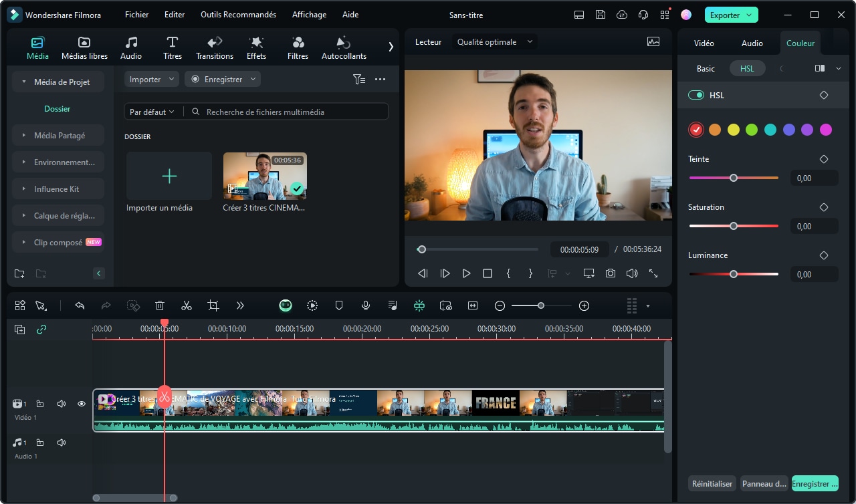Switch to the Basic color tab
856x504 pixels.
(706, 68)
